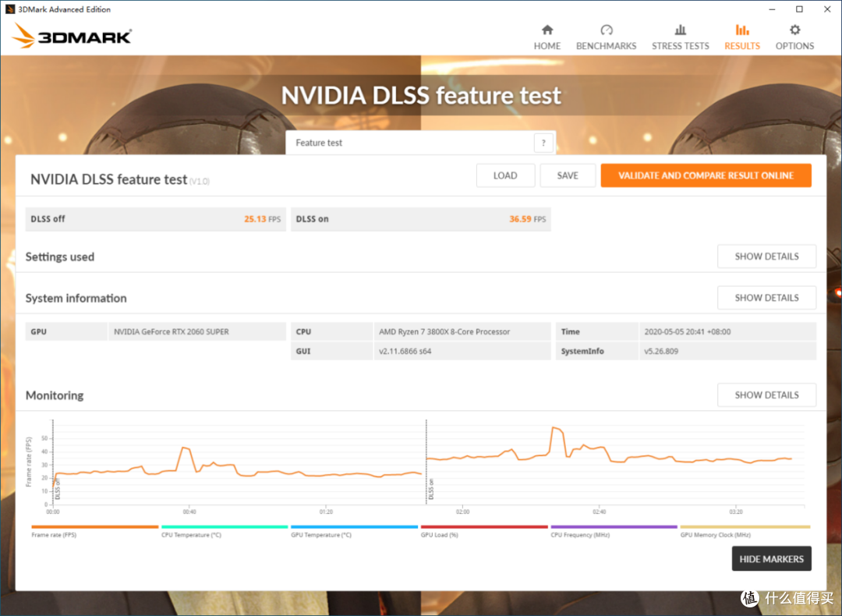Click HIDE MARKERS button

[x=771, y=558]
